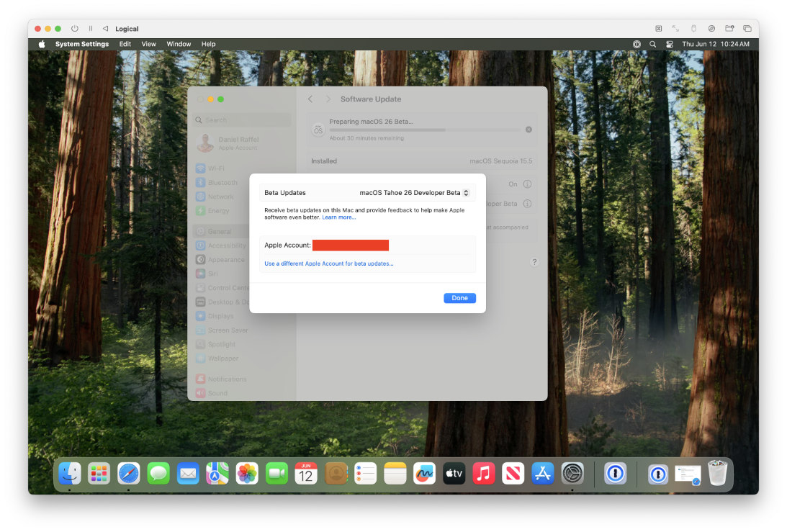Open Finder from the Dock
Screen dimensions: 787x532
[70, 473]
